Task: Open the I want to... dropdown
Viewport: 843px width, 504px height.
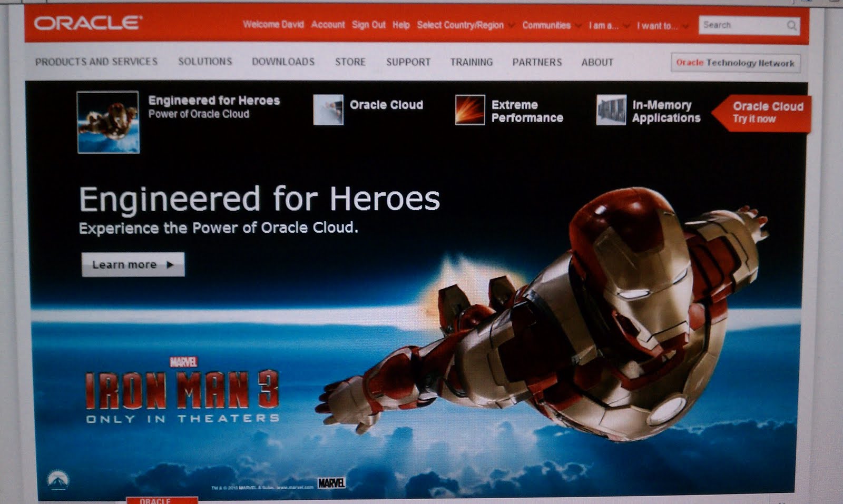Action: click(x=658, y=24)
